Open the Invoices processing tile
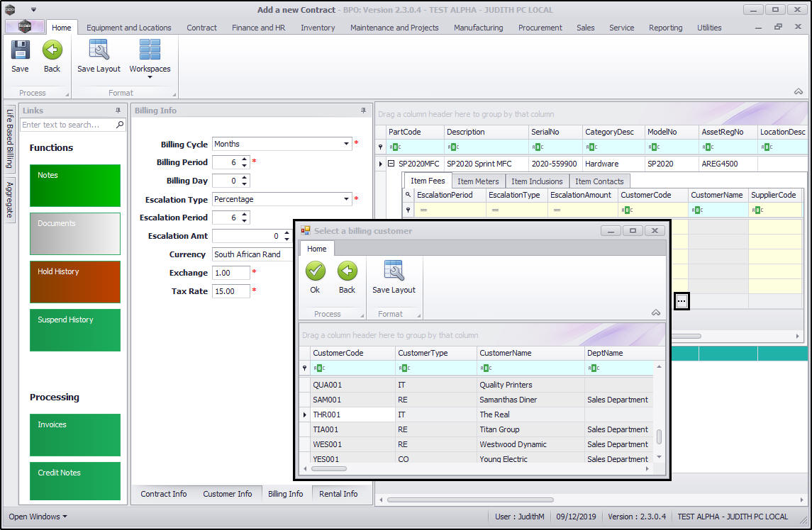This screenshot has height=530, width=812. [x=74, y=435]
